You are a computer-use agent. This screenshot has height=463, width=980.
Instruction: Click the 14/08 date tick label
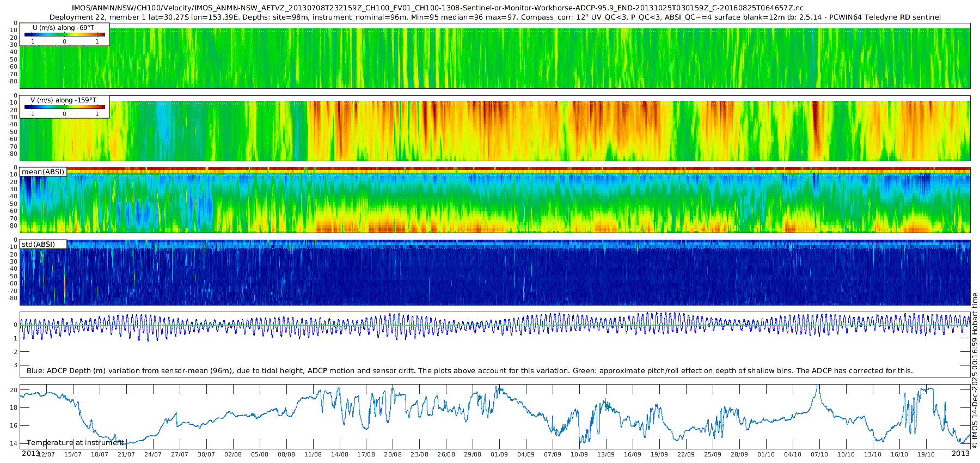coord(339,454)
